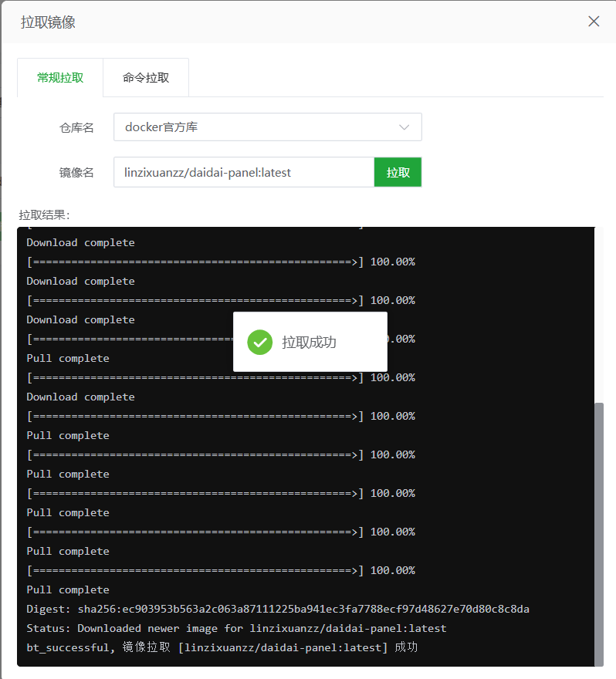Click the Status: Downloaded newer image line
Screen dimensions: 616x679
click(236, 629)
